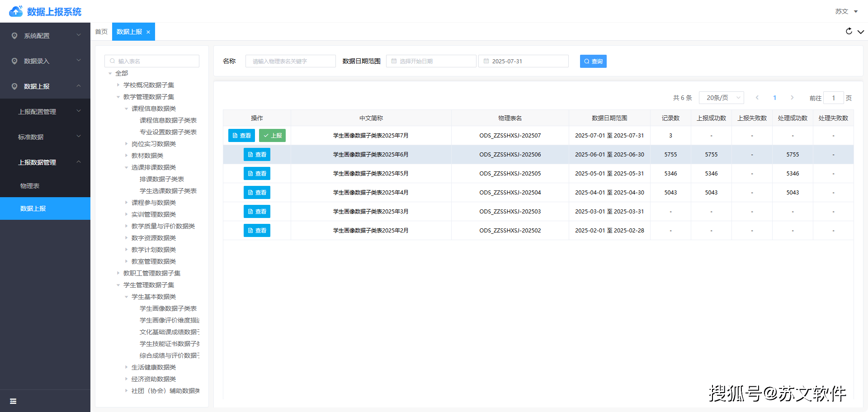Click 上报 button for 2025年7月 row
The image size is (868, 412).
tap(272, 136)
